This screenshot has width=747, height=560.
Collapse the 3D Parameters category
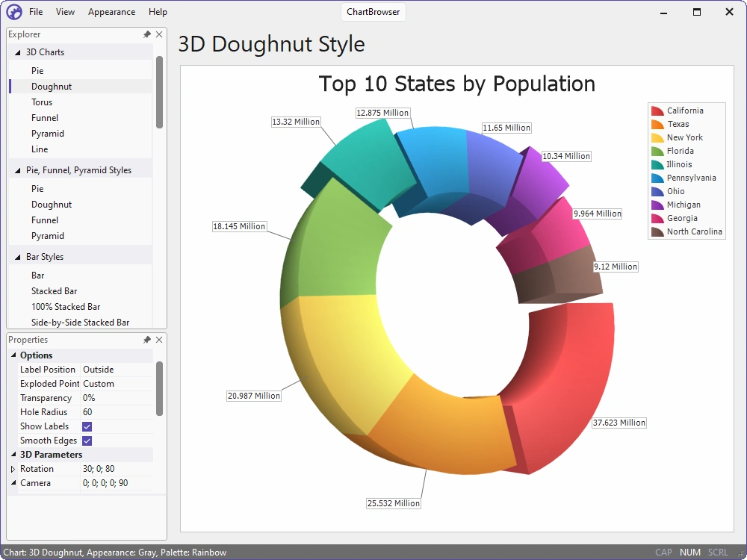pyautogui.click(x=13, y=454)
